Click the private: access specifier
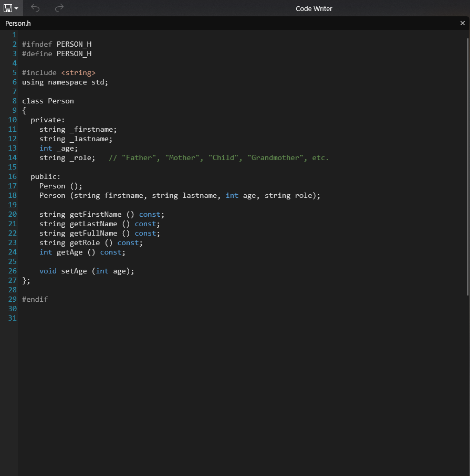The height and width of the screenshot is (476, 470). (x=47, y=120)
